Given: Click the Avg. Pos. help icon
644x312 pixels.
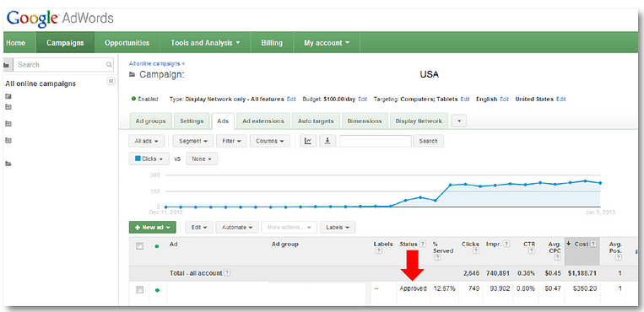Looking at the screenshot, I should pos(619,257).
